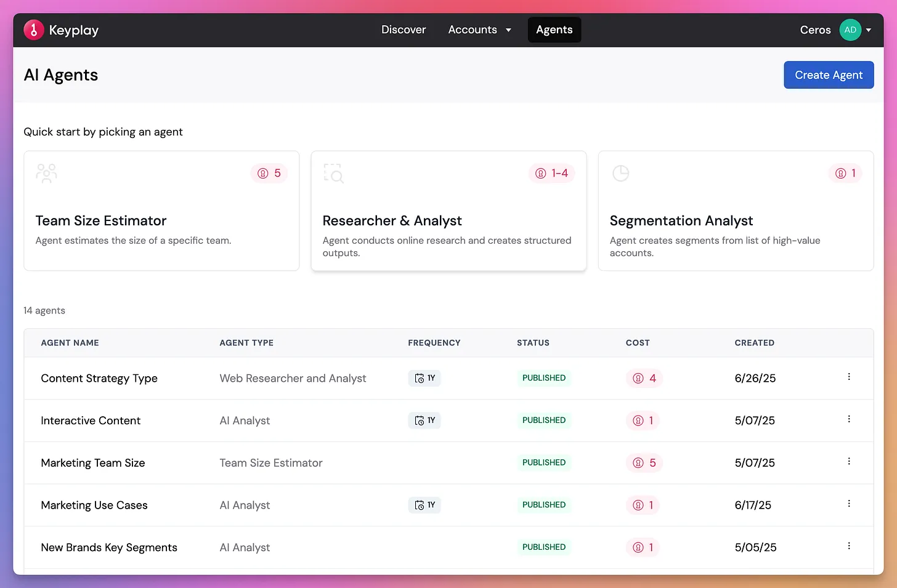Click the credit cost badge on Team Size Estimator card
This screenshot has width=897, height=588.
269,174
